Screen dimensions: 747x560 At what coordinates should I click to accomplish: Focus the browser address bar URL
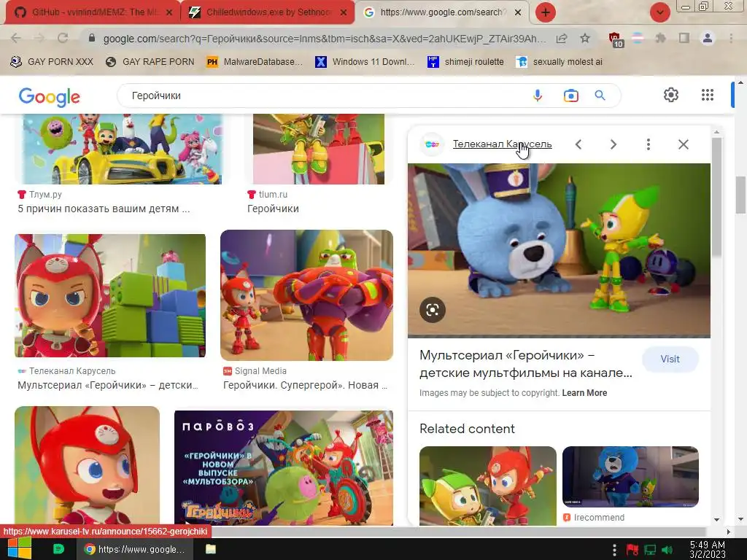(x=324, y=39)
